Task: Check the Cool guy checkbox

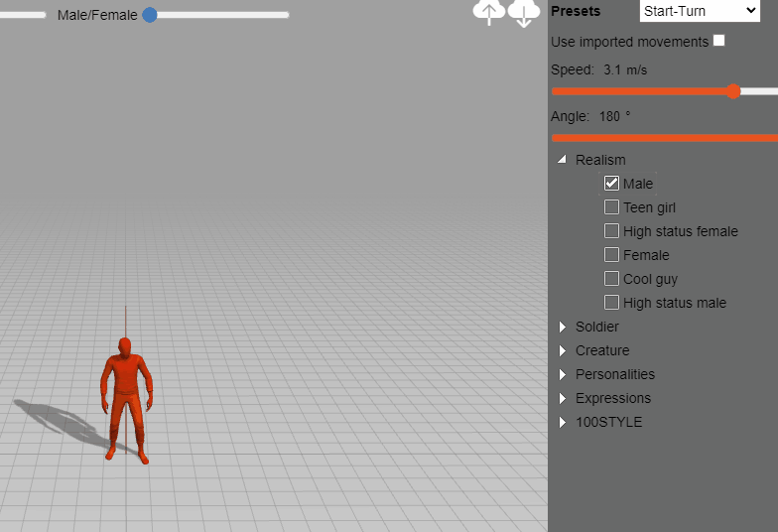Action: pos(611,278)
